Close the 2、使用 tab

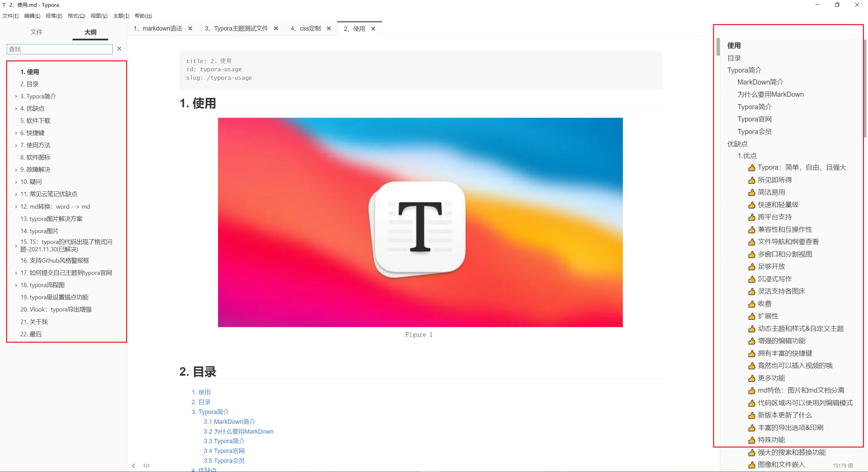click(373, 29)
